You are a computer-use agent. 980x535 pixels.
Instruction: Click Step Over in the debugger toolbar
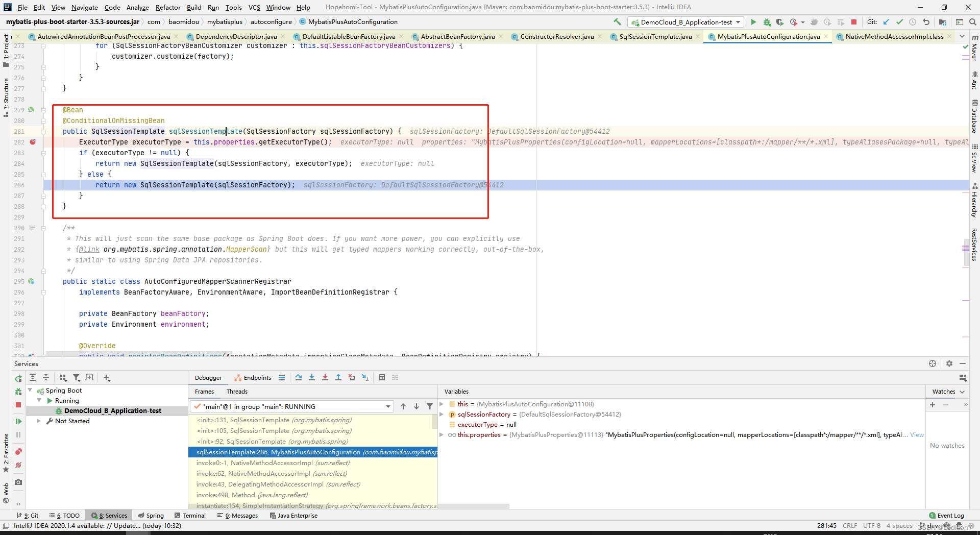pyautogui.click(x=299, y=377)
